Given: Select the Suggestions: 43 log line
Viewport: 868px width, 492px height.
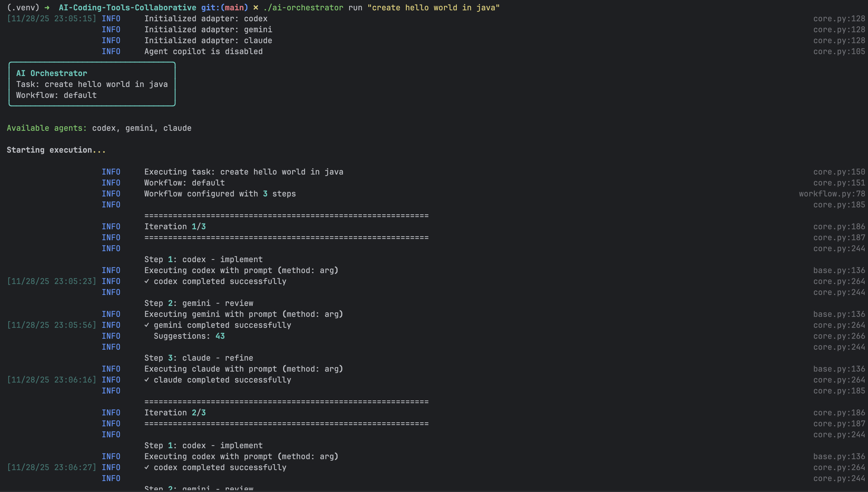Looking at the screenshot, I should coord(189,336).
